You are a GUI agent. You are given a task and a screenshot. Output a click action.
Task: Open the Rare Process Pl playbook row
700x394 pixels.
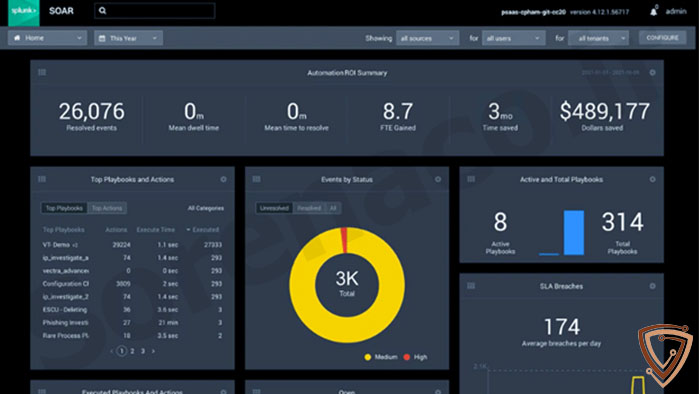132,335
